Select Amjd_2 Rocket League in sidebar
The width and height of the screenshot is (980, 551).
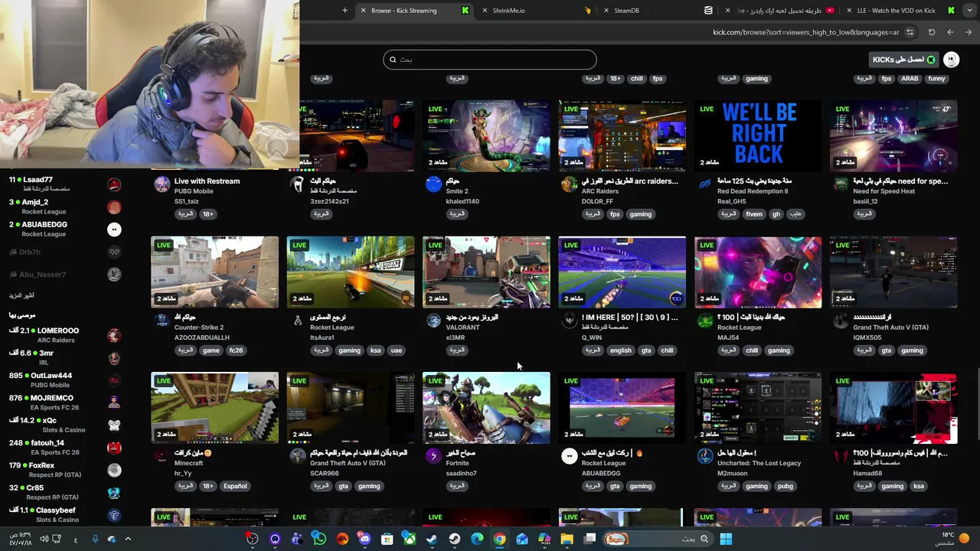[x=65, y=207]
